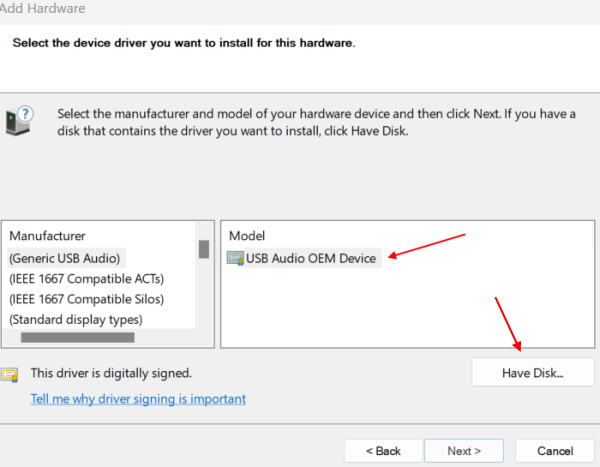Select the USB Audio OEM Device model

pyautogui.click(x=311, y=258)
